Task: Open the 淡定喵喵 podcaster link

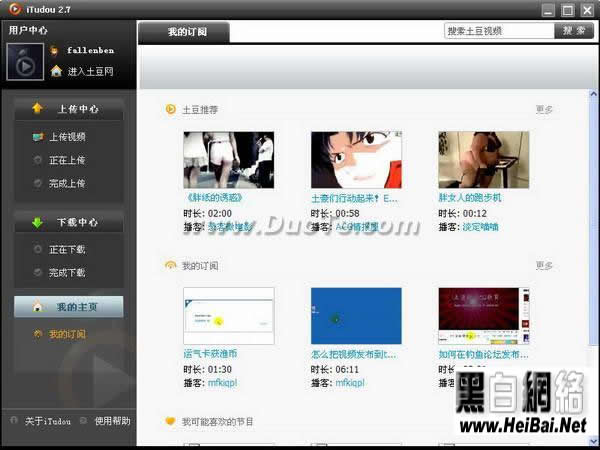Action: (481, 227)
